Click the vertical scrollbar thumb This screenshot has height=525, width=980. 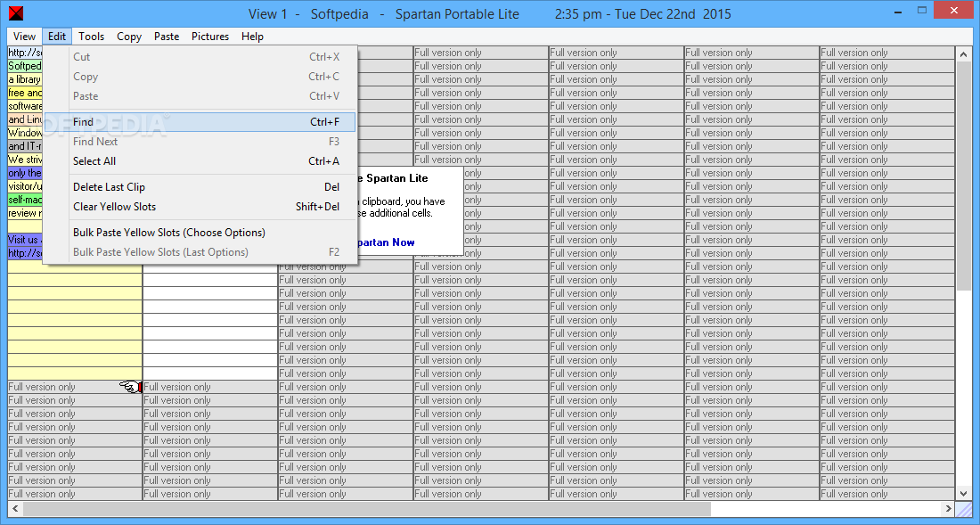pos(963,175)
